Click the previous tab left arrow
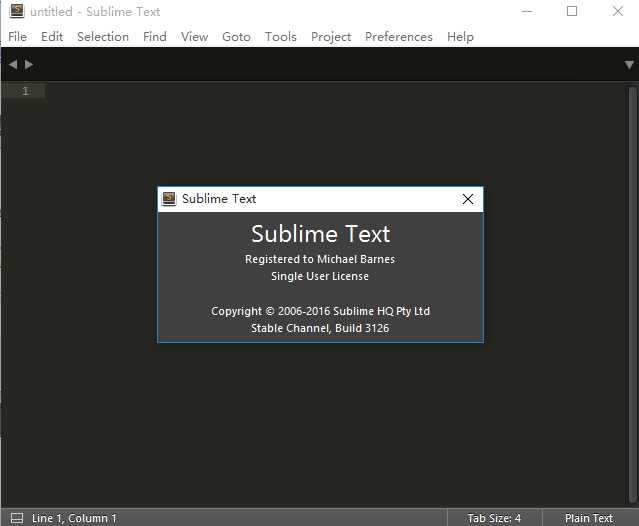Image resolution: width=639 pixels, height=526 pixels. click(13, 64)
